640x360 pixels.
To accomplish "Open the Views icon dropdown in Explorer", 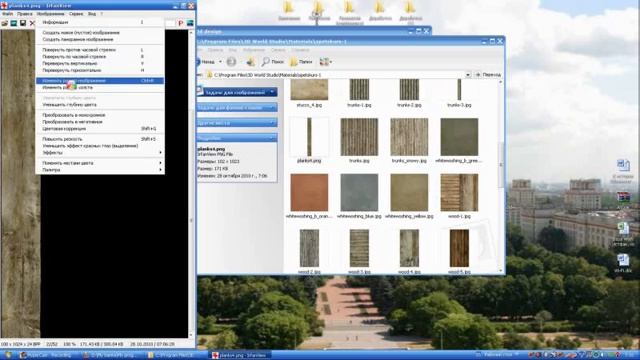I will (326, 62).
